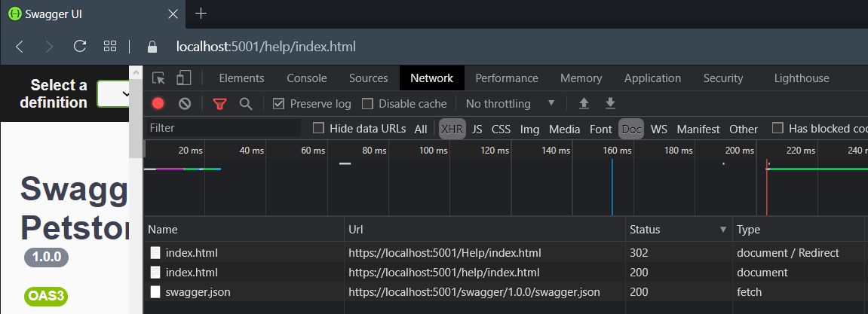Image resolution: width=868 pixels, height=314 pixels.
Task: Click the document / Redirect type cell
Action: tap(788, 253)
